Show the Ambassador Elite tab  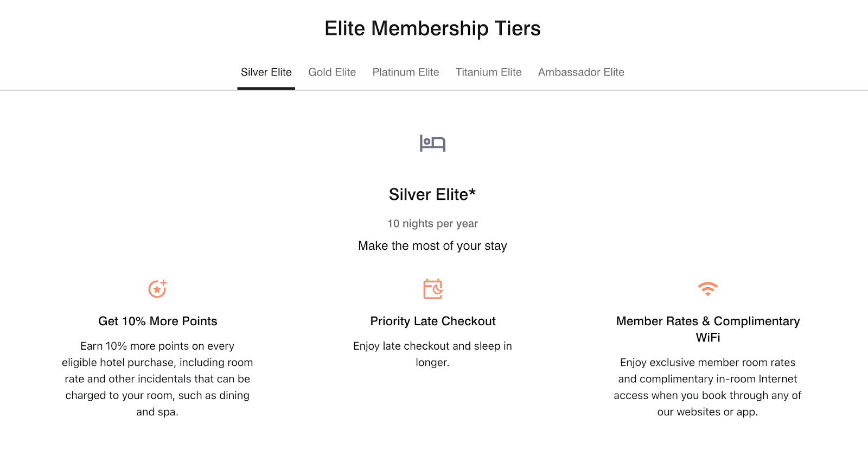point(581,72)
